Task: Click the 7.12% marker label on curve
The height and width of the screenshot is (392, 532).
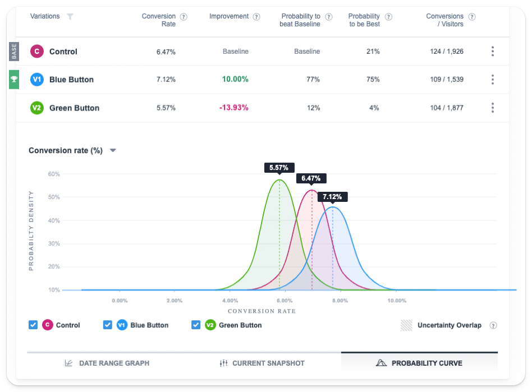Action: [333, 197]
